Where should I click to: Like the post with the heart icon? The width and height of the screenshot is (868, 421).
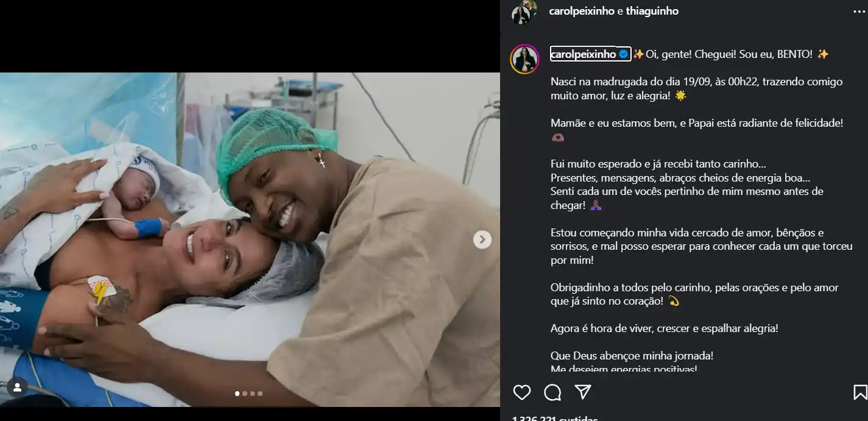click(522, 392)
